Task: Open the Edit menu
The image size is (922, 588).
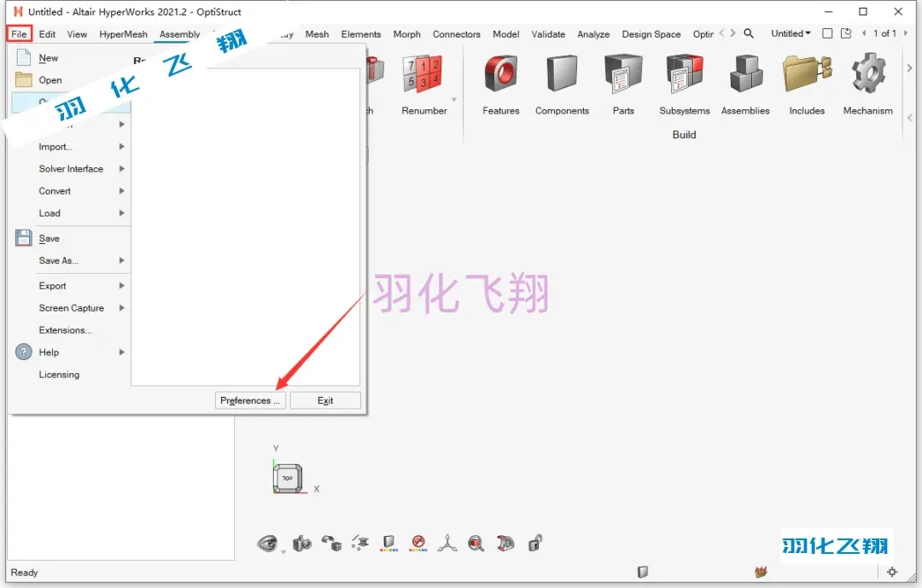Action: click(x=47, y=34)
